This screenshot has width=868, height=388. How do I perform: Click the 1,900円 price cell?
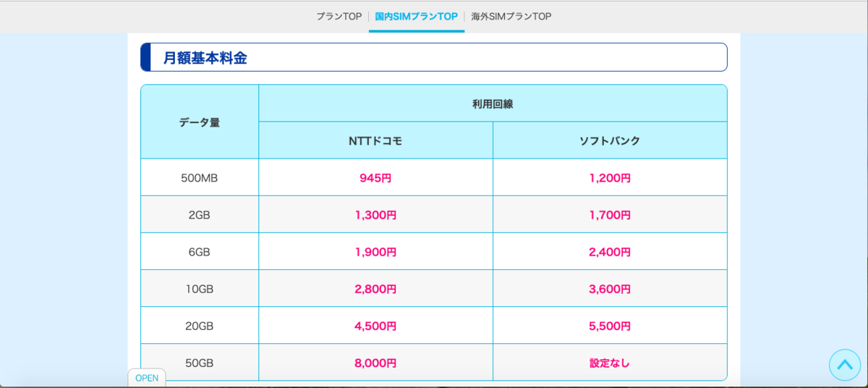(x=375, y=251)
